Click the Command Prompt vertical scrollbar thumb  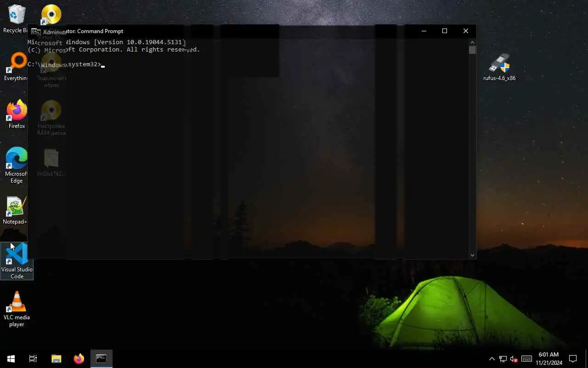[x=472, y=50]
